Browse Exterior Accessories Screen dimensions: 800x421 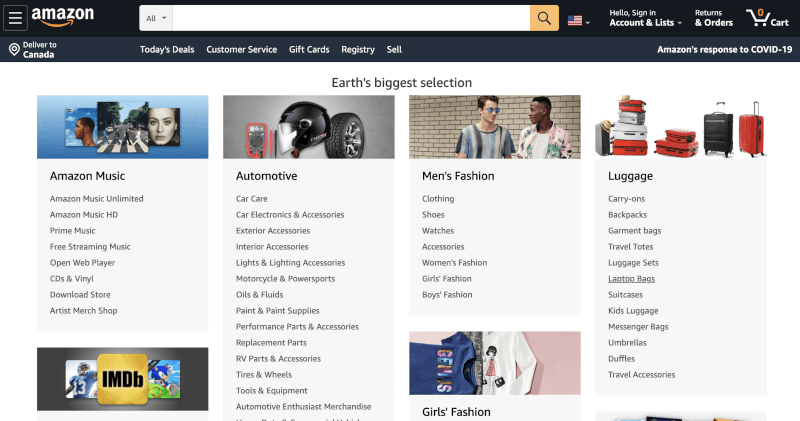(x=273, y=231)
